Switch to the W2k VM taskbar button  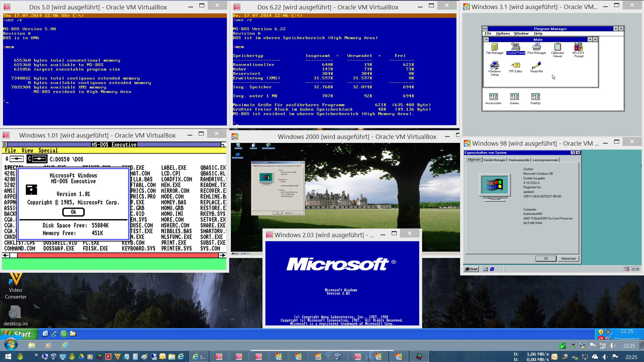(318, 357)
